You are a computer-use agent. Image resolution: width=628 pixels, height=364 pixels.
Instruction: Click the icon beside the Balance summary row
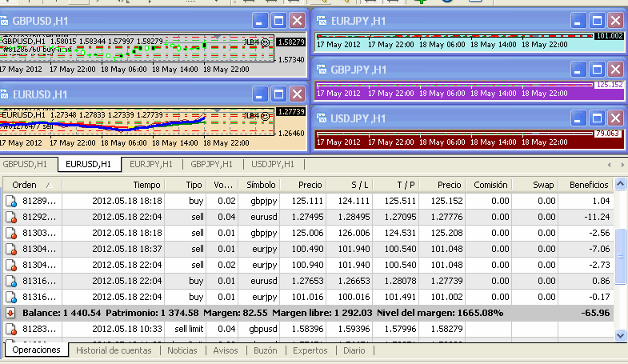click(11, 312)
